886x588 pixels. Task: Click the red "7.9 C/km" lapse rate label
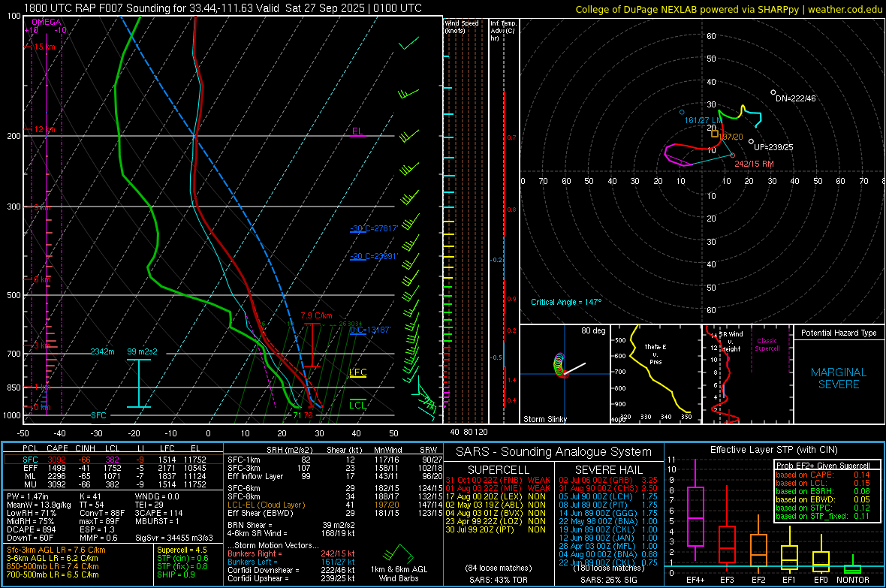point(316,315)
